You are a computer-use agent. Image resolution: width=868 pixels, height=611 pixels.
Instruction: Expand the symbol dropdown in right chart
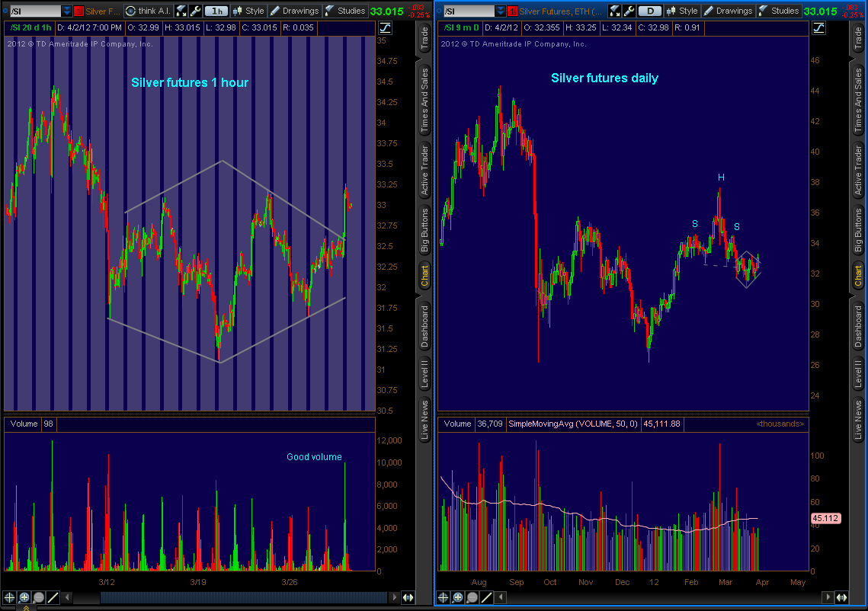(500, 11)
